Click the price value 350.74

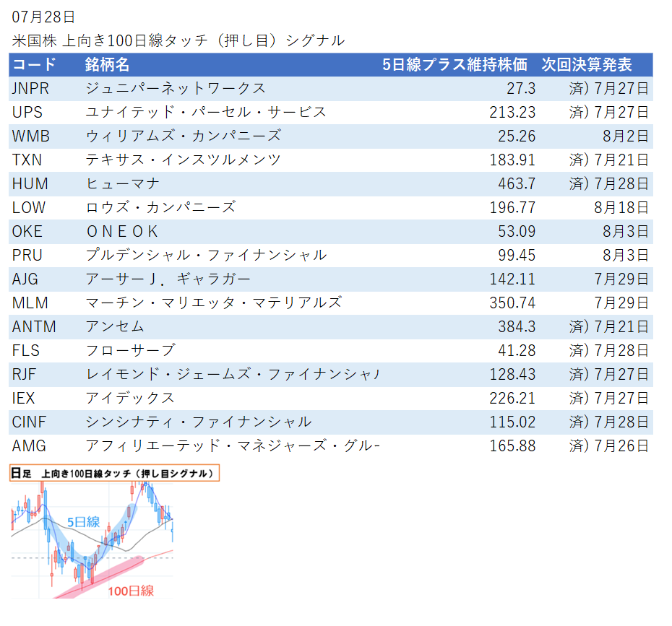(x=512, y=303)
